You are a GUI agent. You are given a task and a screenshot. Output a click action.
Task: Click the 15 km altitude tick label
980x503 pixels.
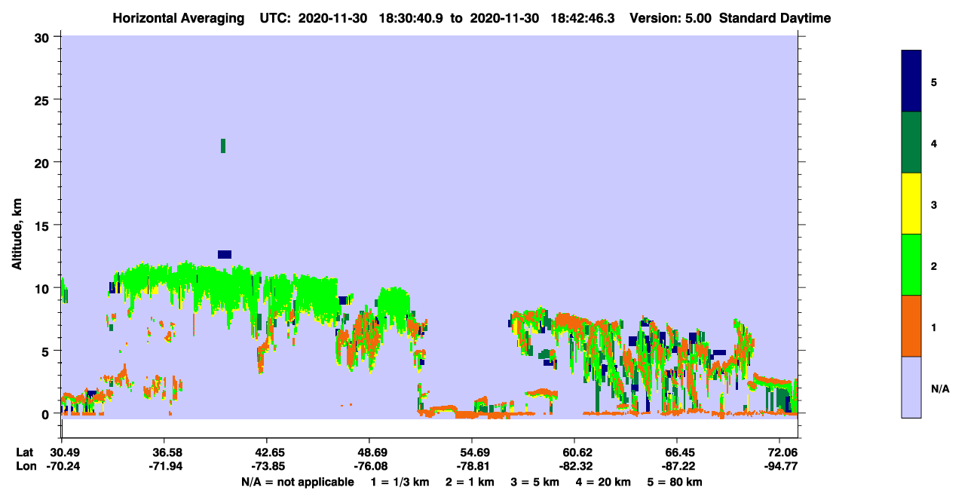click(43, 225)
